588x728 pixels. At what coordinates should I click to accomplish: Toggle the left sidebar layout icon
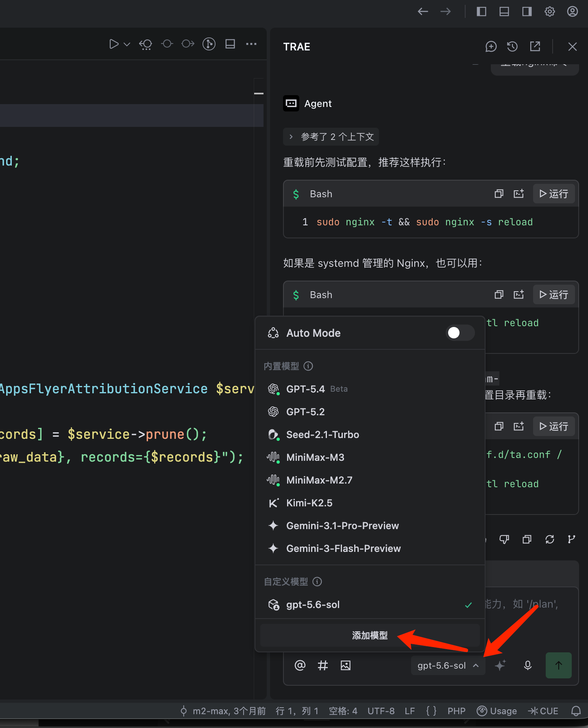tap(481, 11)
